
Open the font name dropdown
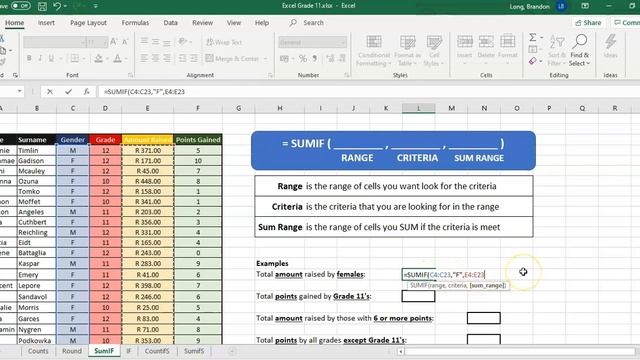(83, 42)
